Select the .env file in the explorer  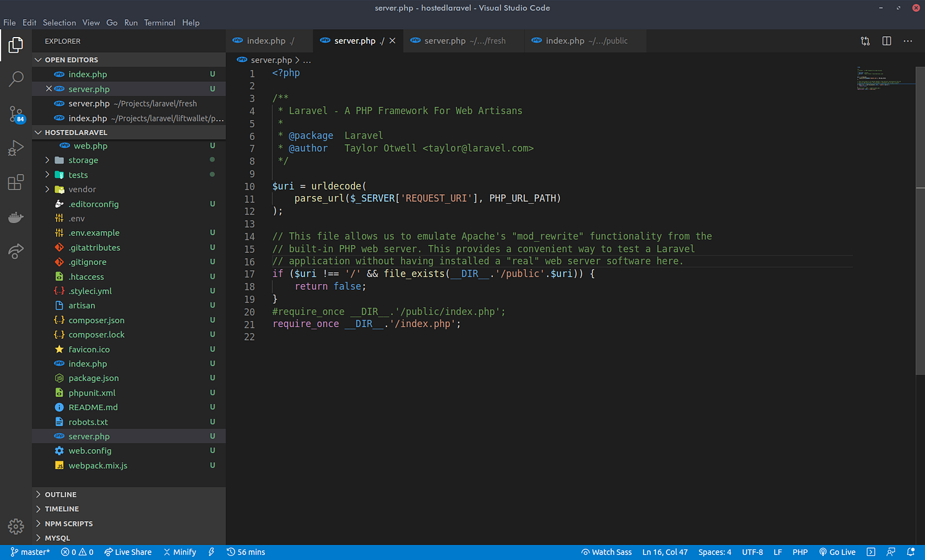point(77,218)
